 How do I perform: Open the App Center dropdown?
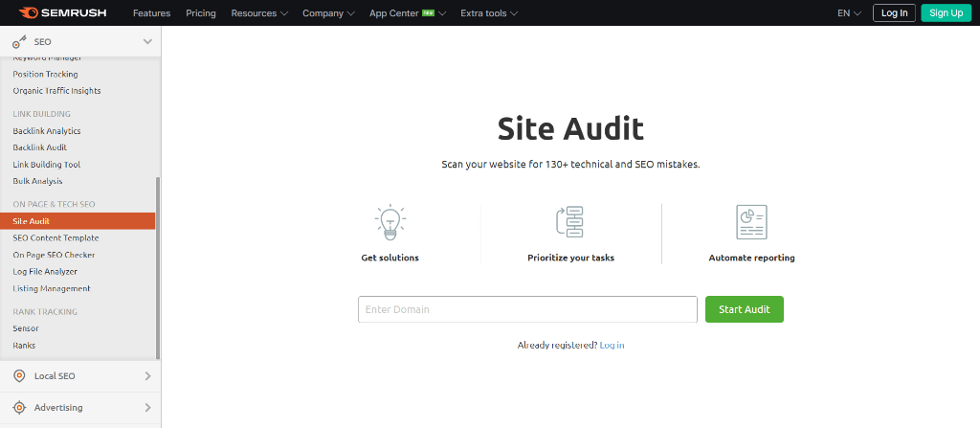(x=408, y=13)
